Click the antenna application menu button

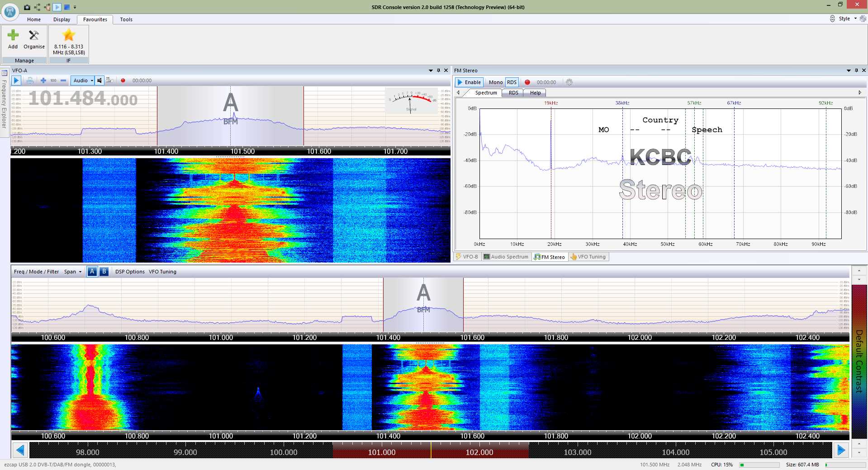[10, 12]
